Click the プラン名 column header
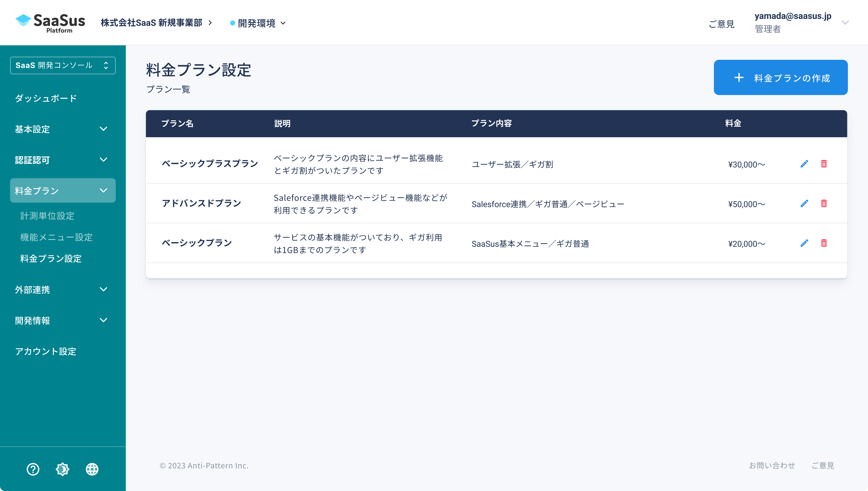The height and width of the screenshot is (491, 868). click(178, 123)
